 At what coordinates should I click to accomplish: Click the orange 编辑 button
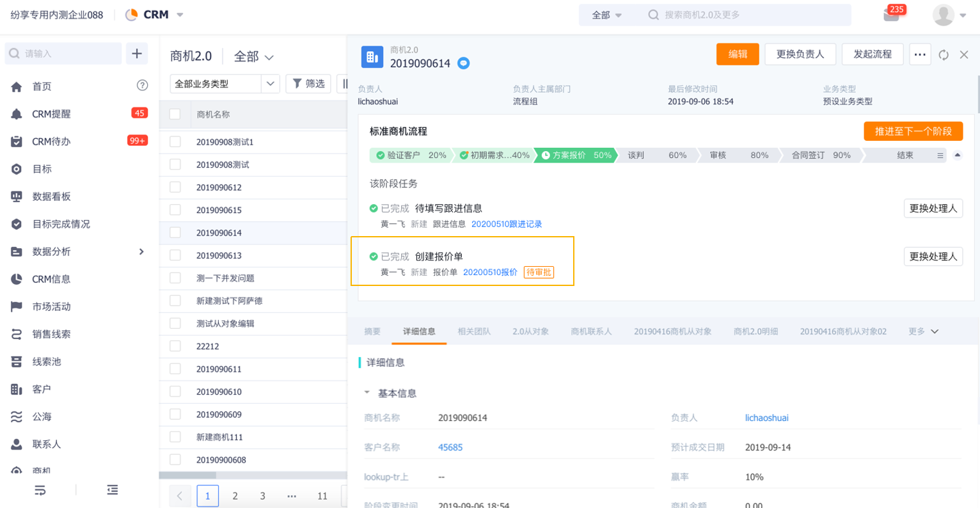738,54
